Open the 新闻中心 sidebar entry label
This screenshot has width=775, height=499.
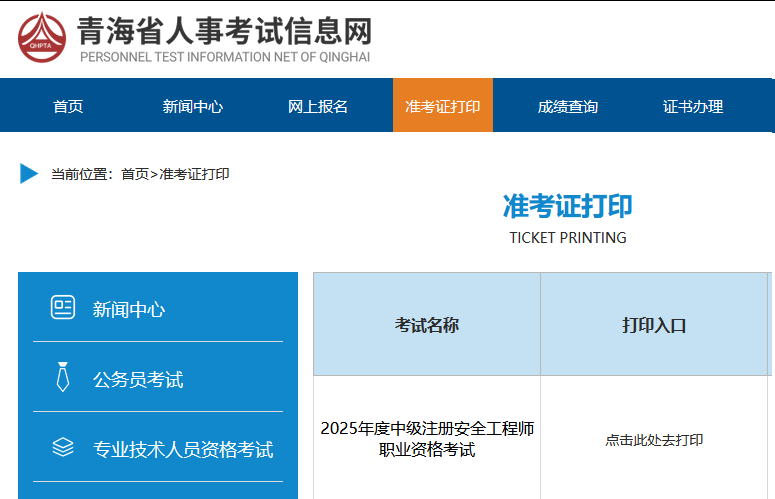pos(129,309)
